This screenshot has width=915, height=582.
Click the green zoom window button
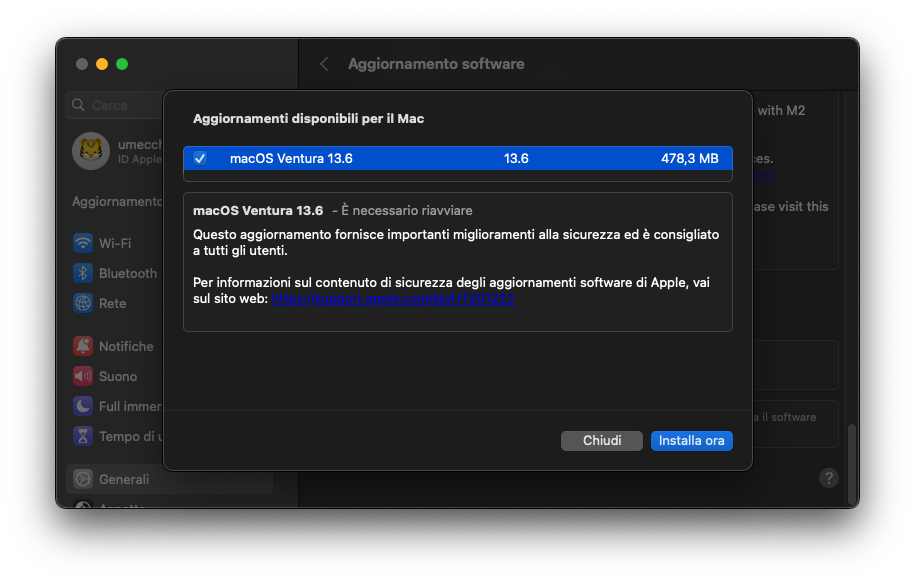tap(122, 64)
